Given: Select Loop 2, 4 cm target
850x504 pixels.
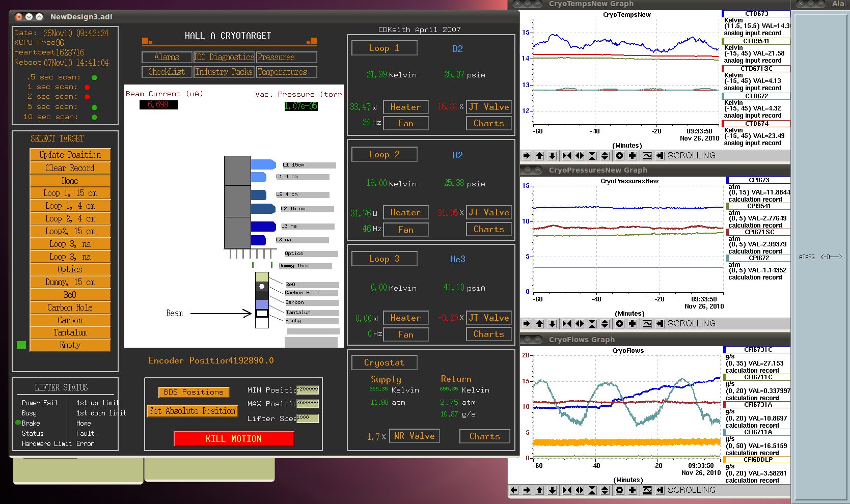Looking at the screenshot, I should coord(70,218).
